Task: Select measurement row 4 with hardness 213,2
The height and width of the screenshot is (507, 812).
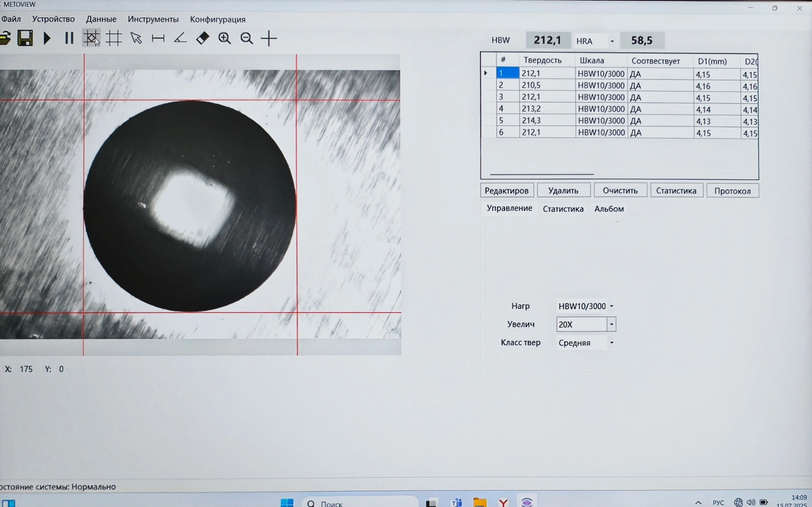Action: point(531,109)
